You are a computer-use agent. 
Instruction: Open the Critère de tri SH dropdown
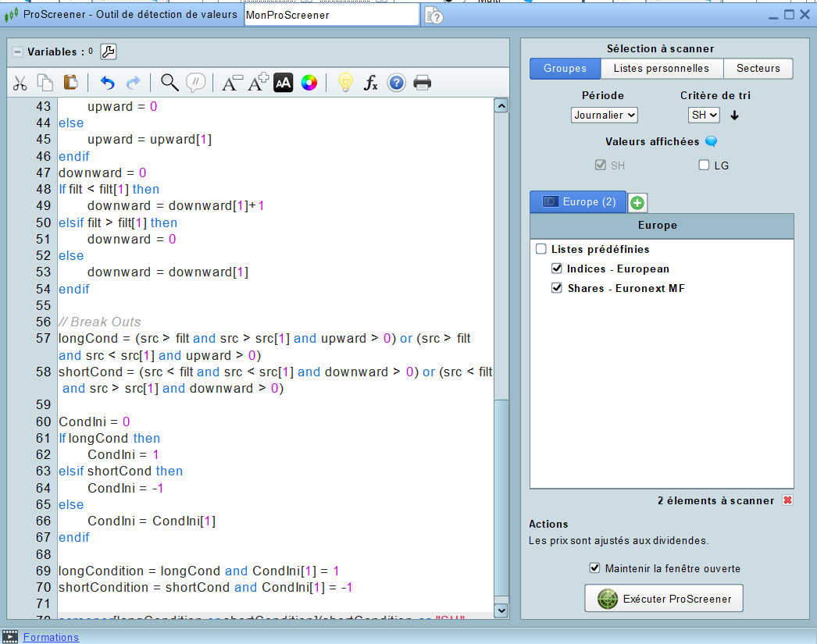coord(704,115)
